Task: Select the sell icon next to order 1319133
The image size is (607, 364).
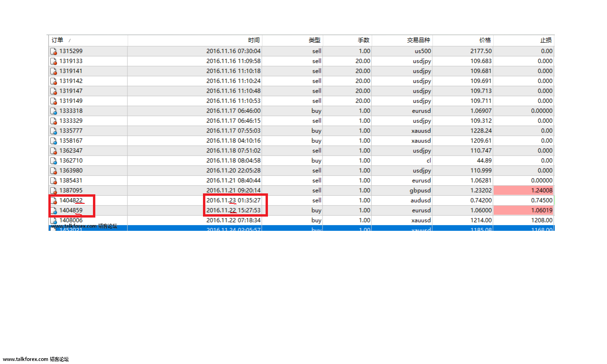Action: [x=54, y=61]
